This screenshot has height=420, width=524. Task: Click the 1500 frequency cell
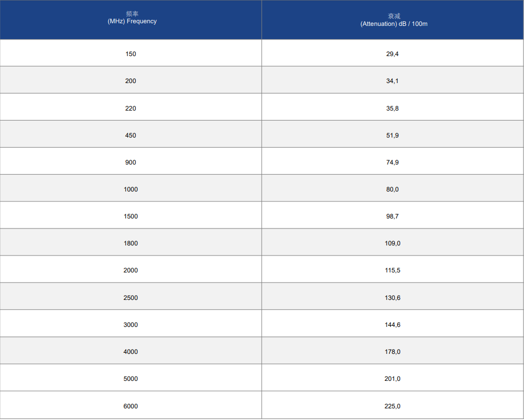tap(131, 215)
